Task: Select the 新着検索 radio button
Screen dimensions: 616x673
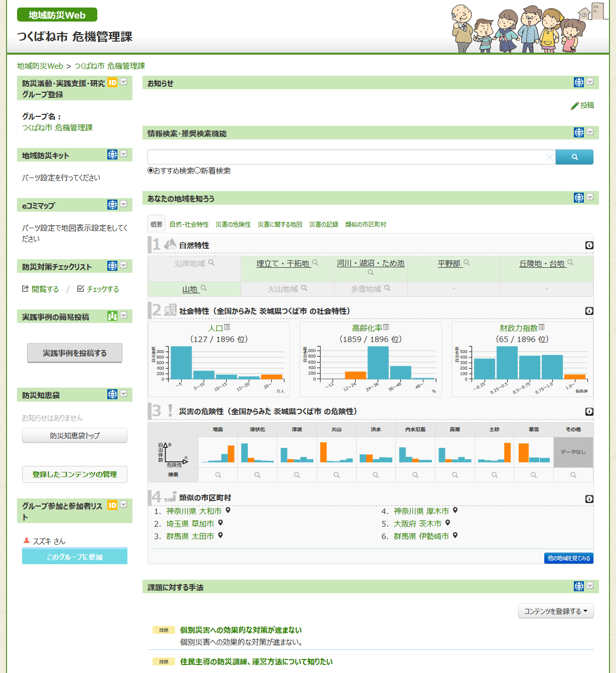Action: (x=197, y=171)
